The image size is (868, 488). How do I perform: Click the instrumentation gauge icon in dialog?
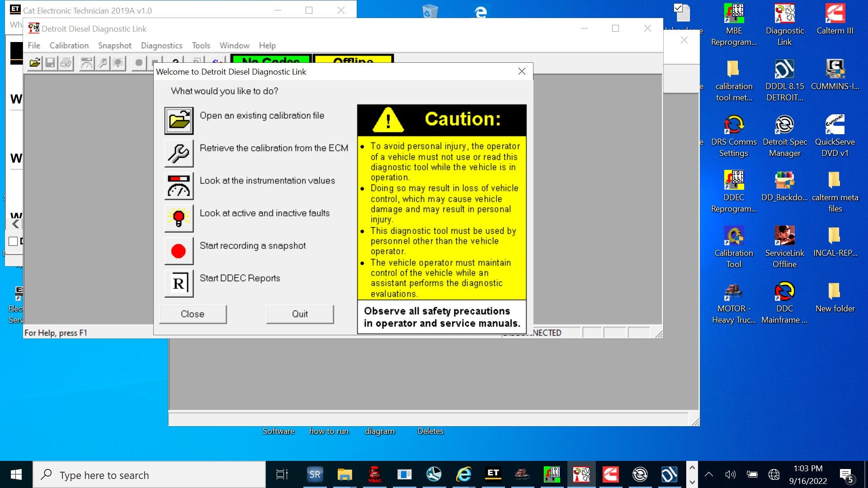click(179, 186)
